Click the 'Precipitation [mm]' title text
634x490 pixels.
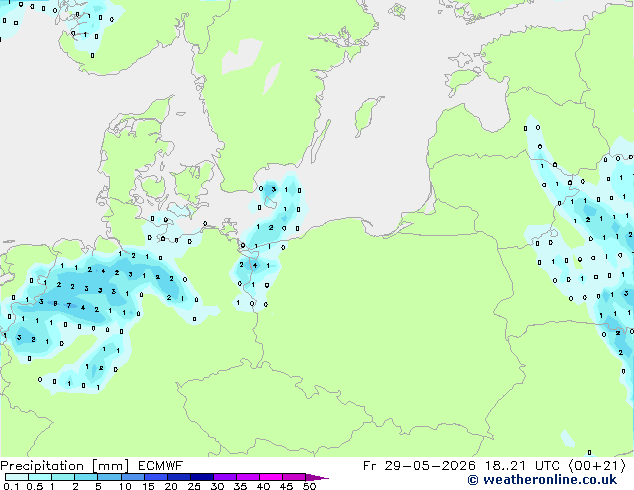click(65, 466)
